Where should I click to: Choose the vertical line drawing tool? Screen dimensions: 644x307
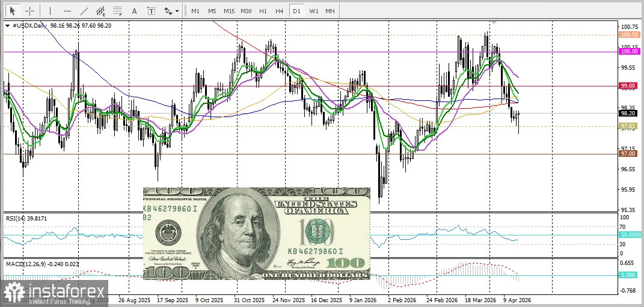(51, 11)
